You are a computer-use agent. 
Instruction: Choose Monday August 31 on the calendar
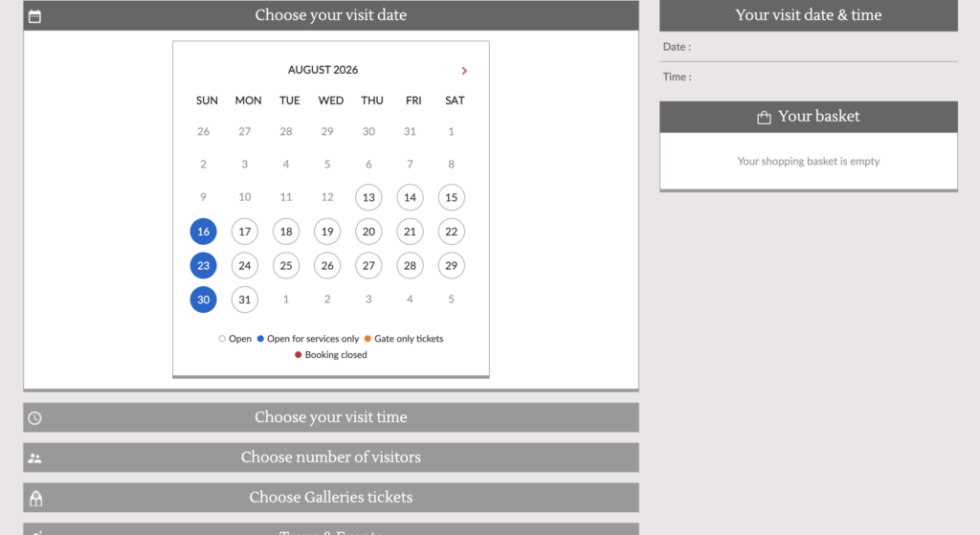(244, 300)
